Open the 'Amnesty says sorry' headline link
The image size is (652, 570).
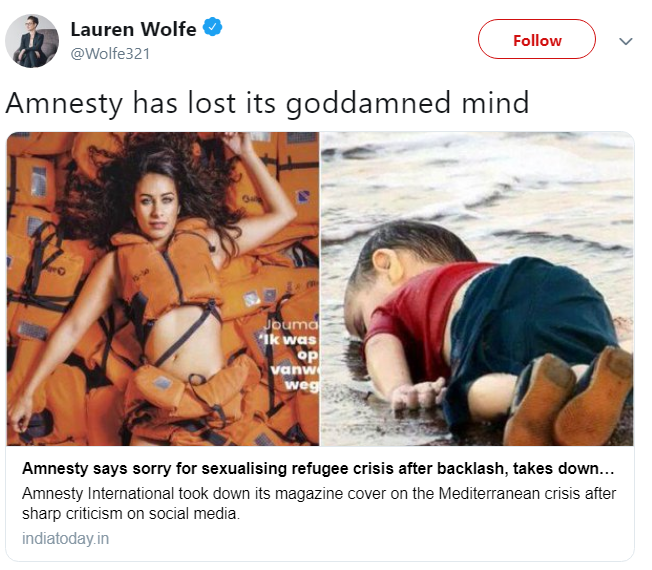tap(318, 469)
